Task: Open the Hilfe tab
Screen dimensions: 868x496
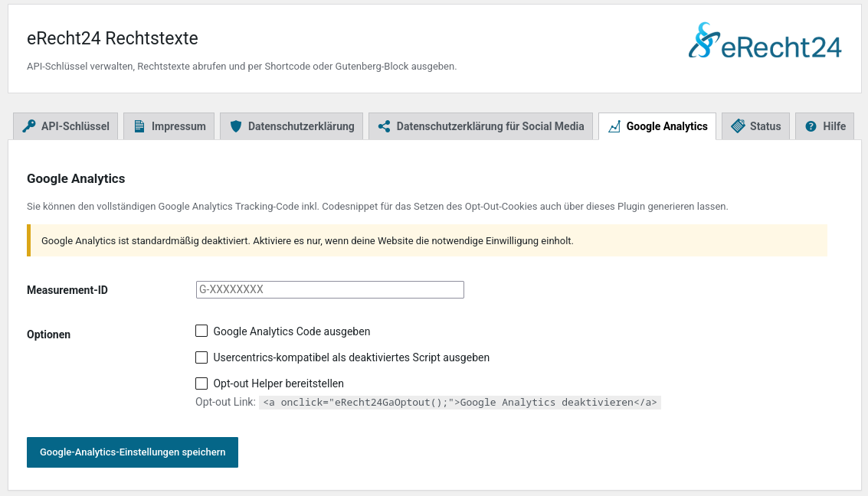Action: [825, 126]
